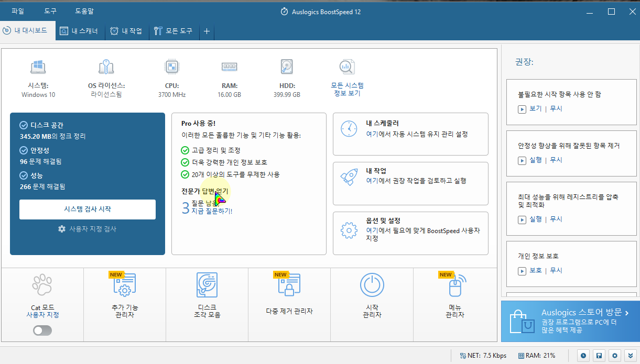Click the 안정성 checkmark icon
Image resolution: width=640 pixels, height=364 pixels.
(23, 150)
